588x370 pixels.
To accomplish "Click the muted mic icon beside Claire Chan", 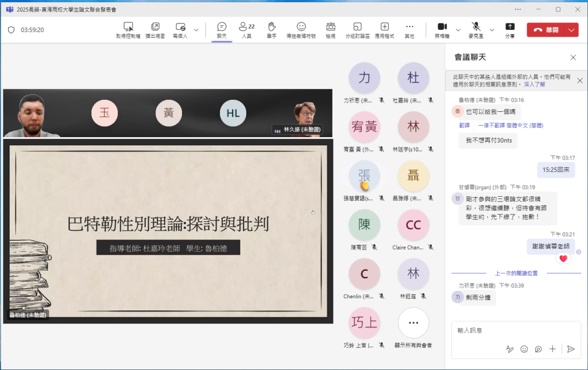I will click(x=431, y=247).
